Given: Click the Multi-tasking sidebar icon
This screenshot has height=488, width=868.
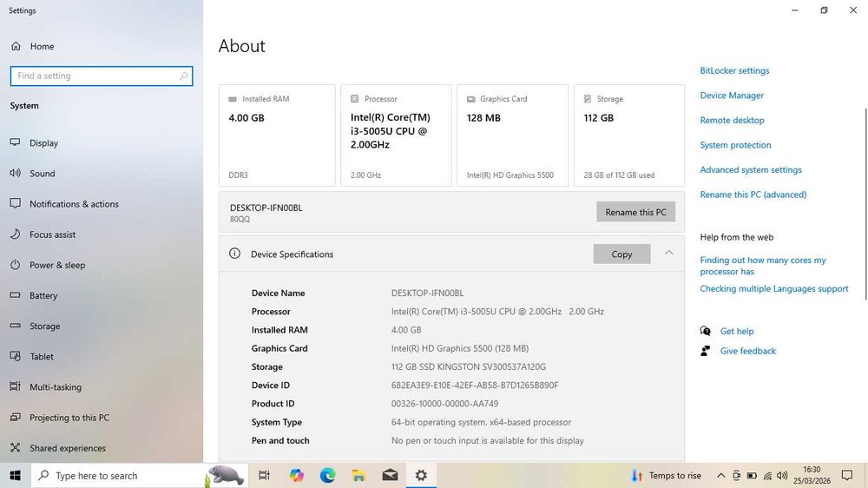Looking at the screenshot, I should (x=15, y=386).
